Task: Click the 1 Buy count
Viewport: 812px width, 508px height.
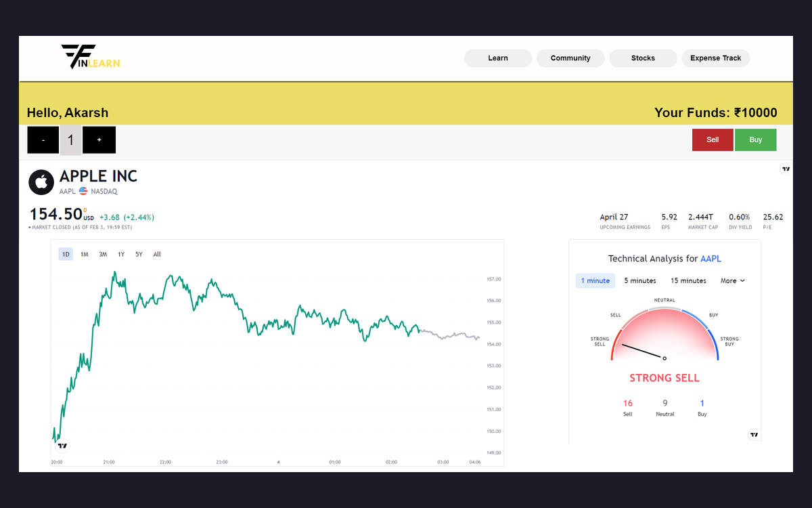Action: 702,403
